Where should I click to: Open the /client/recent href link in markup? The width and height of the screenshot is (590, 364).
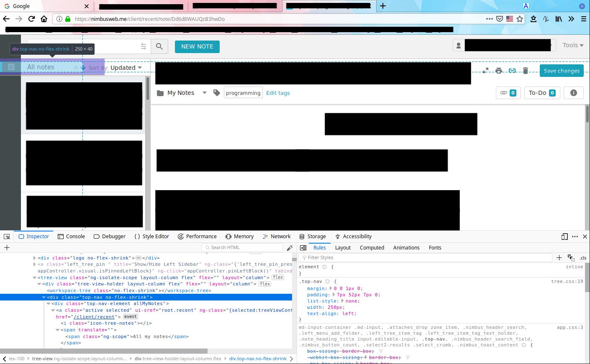point(94,317)
